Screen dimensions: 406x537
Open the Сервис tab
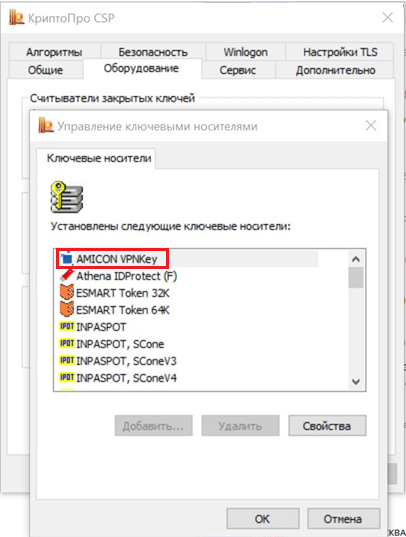[x=238, y=70]
